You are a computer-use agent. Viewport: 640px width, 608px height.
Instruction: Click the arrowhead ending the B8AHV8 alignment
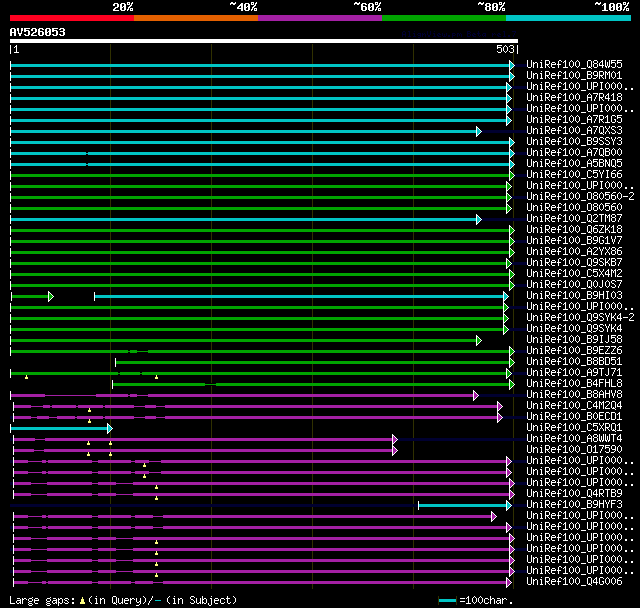[x=476, y=395]
